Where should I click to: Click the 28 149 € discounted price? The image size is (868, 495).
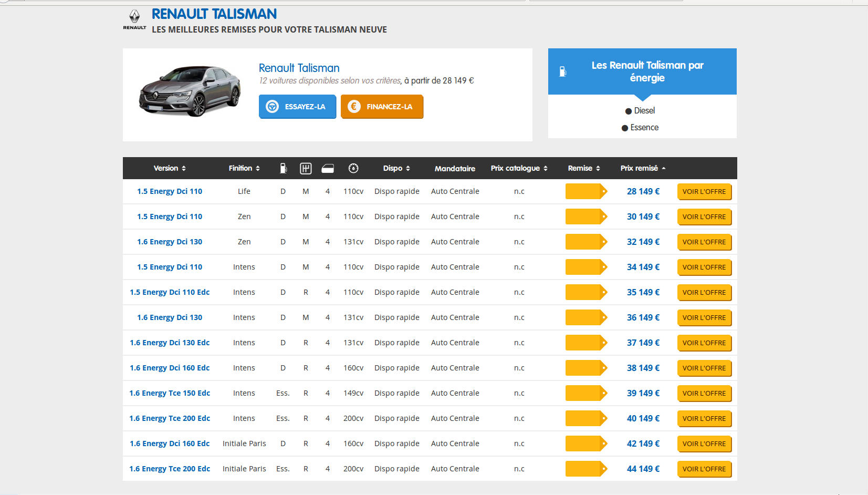click(643, 191)
